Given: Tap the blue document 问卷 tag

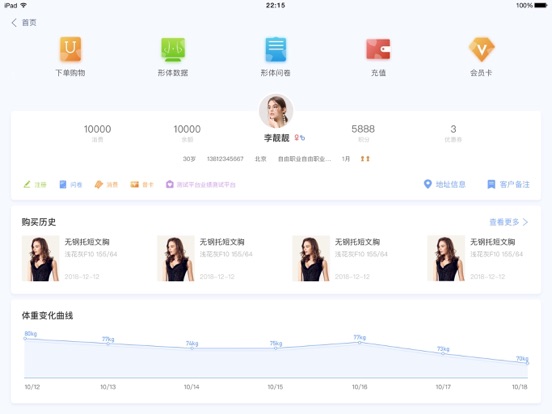Looking at the screenshot, I should coord(71,184).
